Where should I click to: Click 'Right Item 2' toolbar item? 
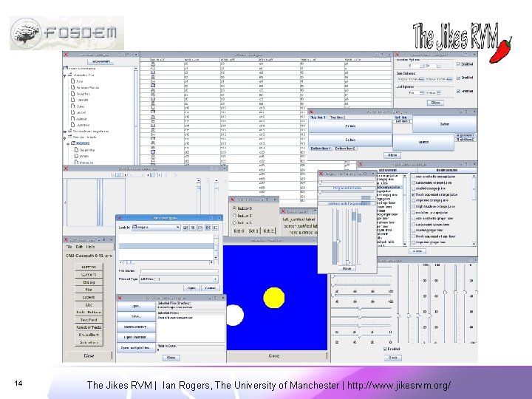point(465,139)
